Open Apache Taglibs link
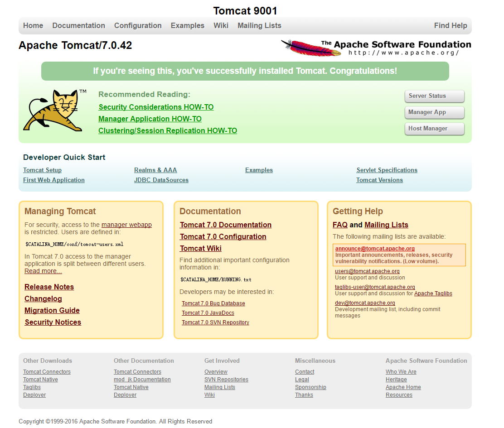 (433, 293)
